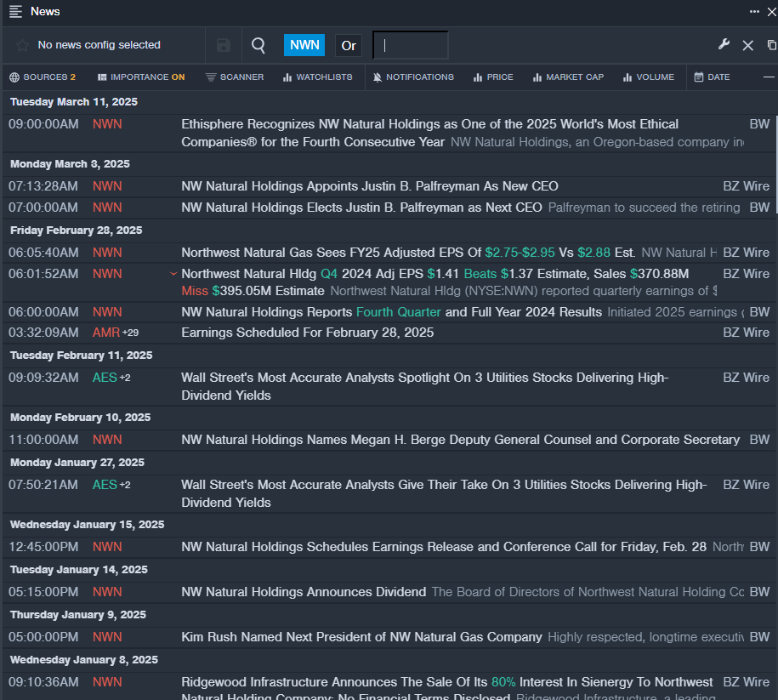Image resolution: width=778 pixels, height=700 pixels.
Task: Click the 11:00:00AM timestamp
Action: click(43, 440)
